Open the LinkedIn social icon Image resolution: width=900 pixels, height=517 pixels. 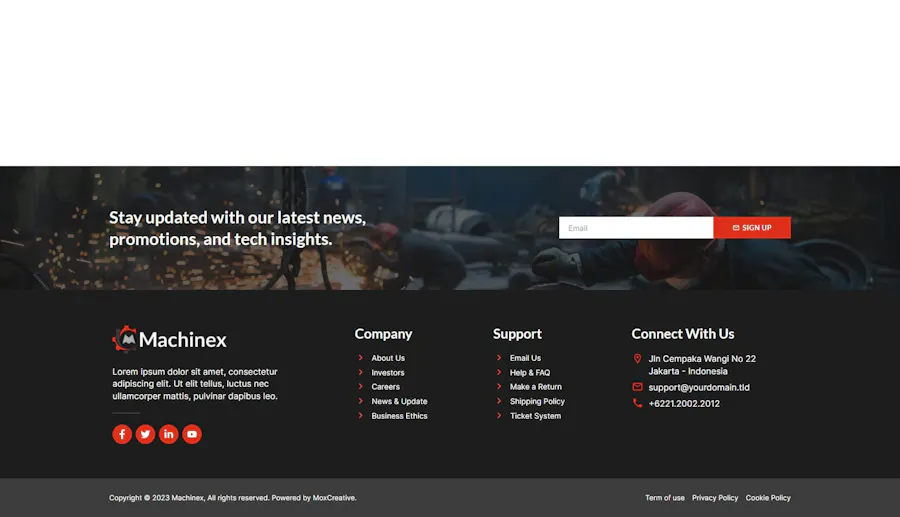point(169,434)
